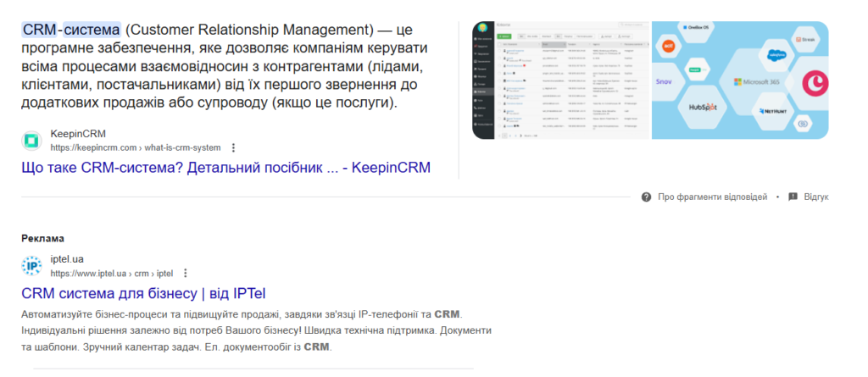868x377 pixels.
Task: Click the KeepinCRM site favicon
Action: [x=31, y=141]
